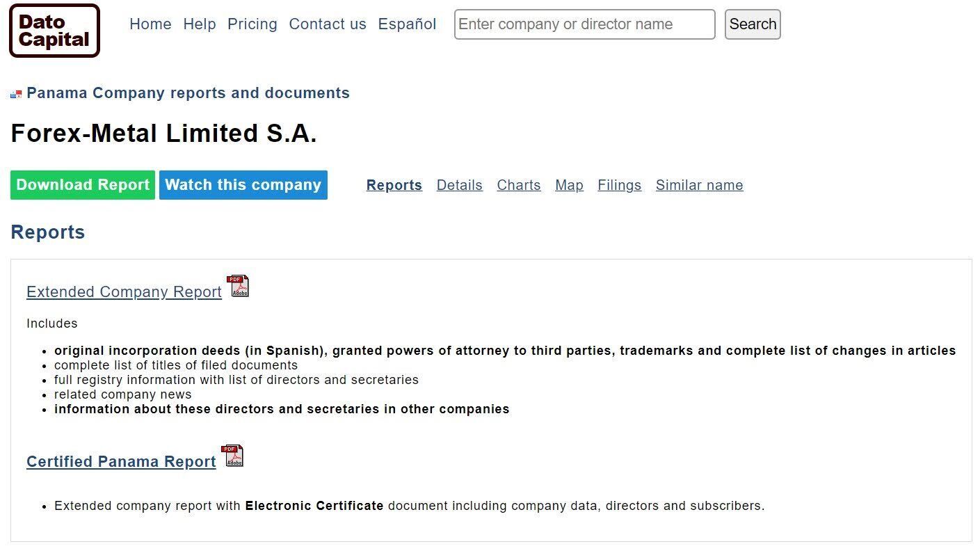Open the Pricing page
Screen dimensions: 980x551
coord(252,24)
